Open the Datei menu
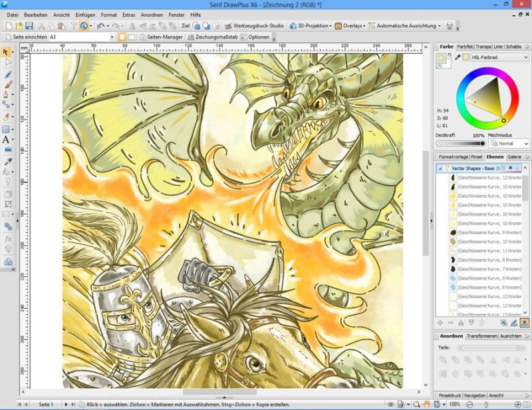Viewport: 532px width, 410px height. coord(13,15)
